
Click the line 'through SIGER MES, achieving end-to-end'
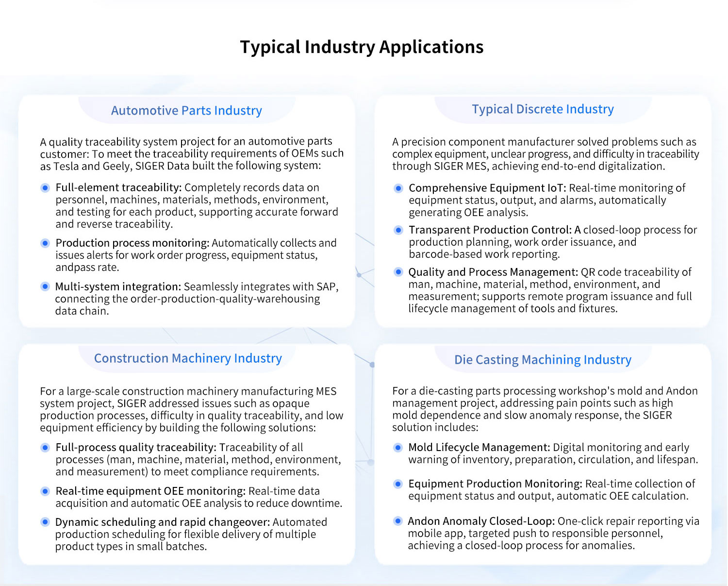[x=529, y=166]
